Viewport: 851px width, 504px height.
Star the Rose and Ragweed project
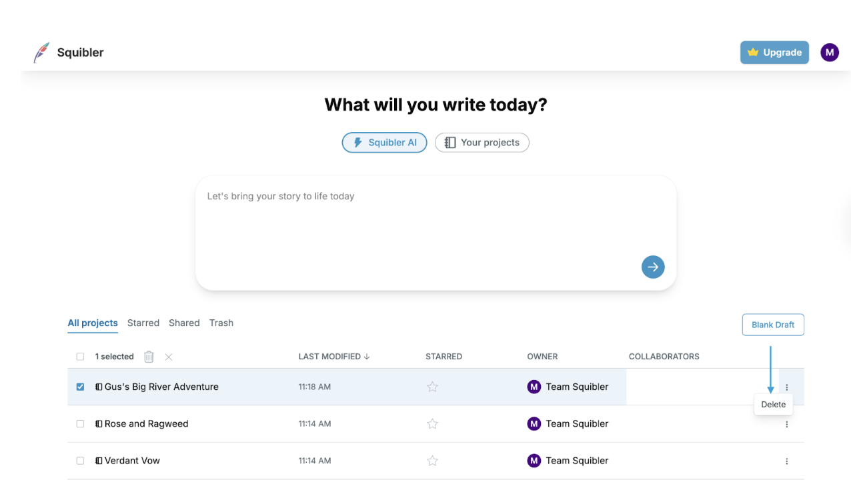(x=432, y=423)
